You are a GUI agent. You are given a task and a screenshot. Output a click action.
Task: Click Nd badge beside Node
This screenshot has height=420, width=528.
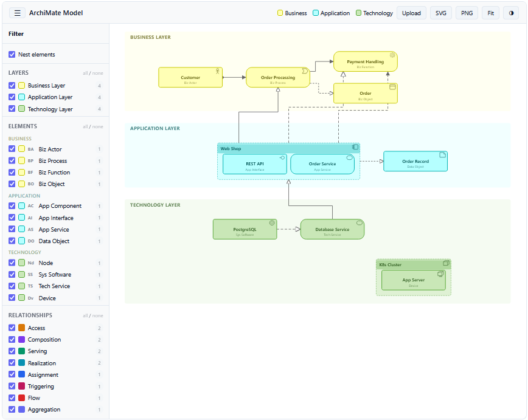point(31,263)
